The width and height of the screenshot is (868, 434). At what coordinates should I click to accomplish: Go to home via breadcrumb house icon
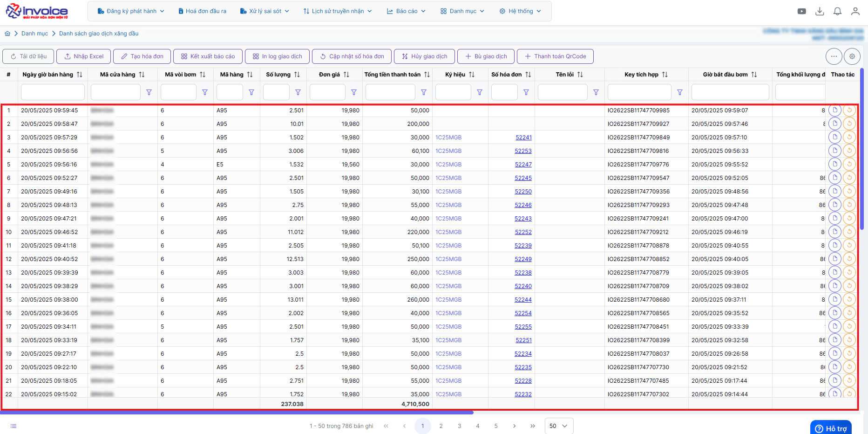point(7,34)
